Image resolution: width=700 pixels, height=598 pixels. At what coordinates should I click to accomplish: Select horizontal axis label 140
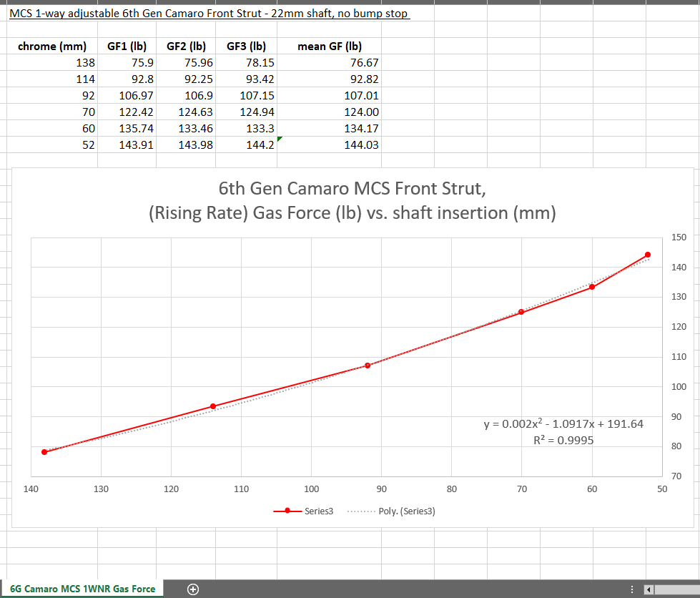[x=31, y=489]
